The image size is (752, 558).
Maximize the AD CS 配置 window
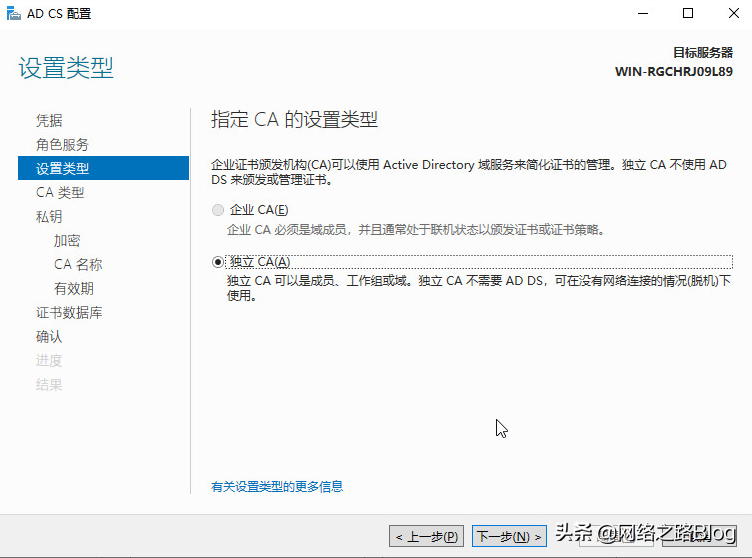pos(688,13)
